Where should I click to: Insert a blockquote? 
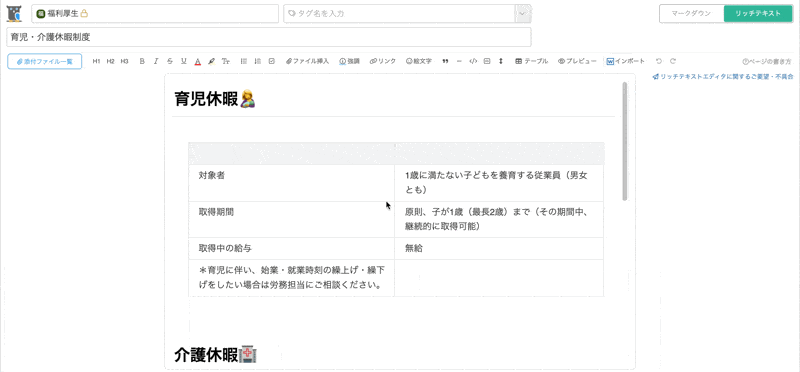pyautogui.click(x=445, y=61)
